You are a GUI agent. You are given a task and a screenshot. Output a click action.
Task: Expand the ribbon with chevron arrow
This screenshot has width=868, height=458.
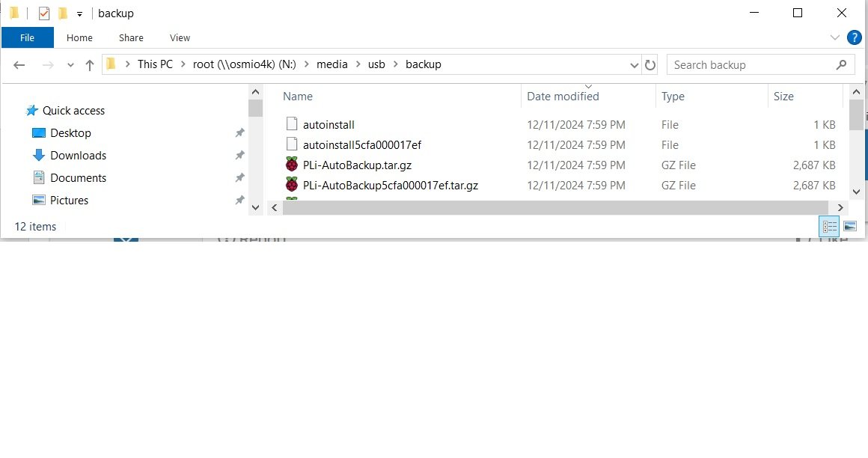835,37
